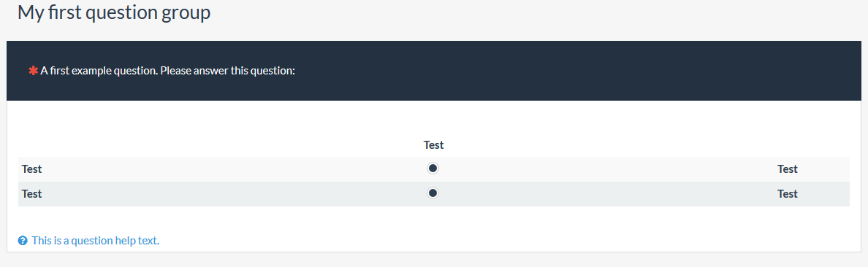The width and height of the screenshot is (868, 267).
Task: Click the white space above the Test column header
Action: point(433,119)
